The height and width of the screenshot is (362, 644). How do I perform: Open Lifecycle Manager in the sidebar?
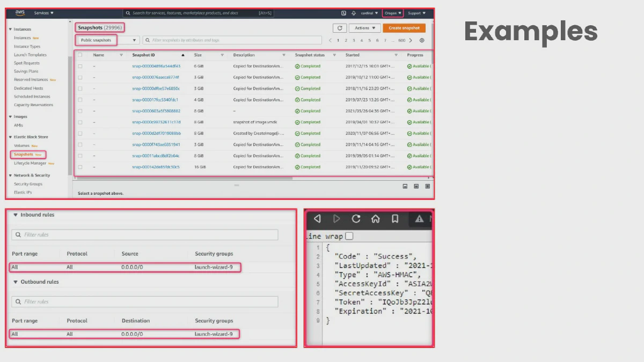pos(30,163)
